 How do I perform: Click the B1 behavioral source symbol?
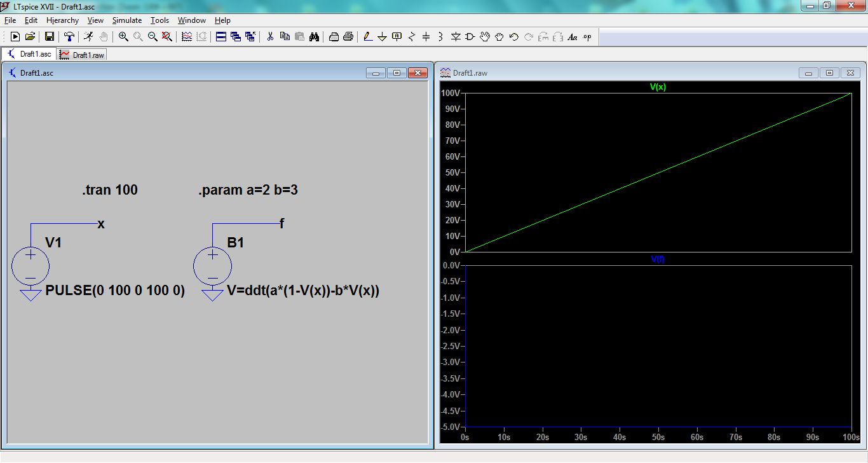coord(212,266)
